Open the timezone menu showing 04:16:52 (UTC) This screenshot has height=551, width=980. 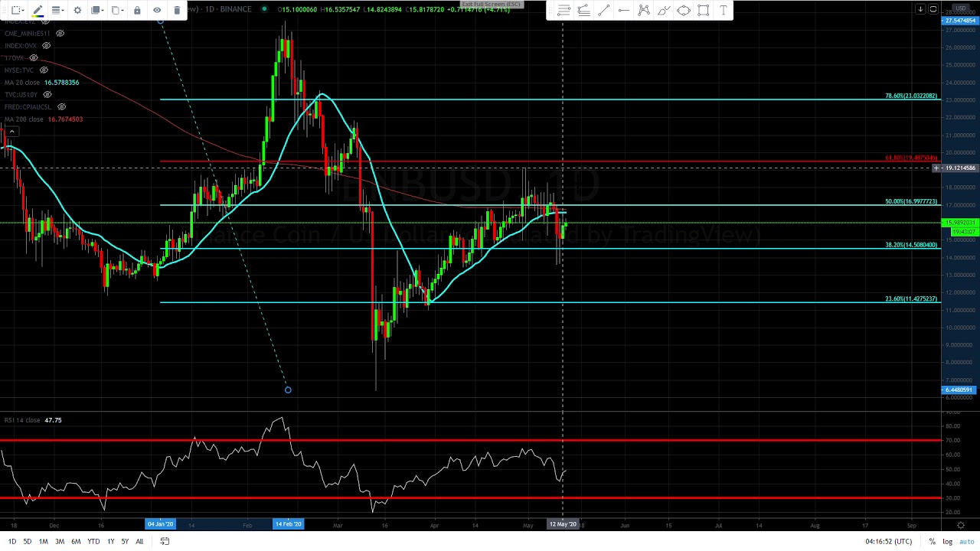click(x=889, y=542)
